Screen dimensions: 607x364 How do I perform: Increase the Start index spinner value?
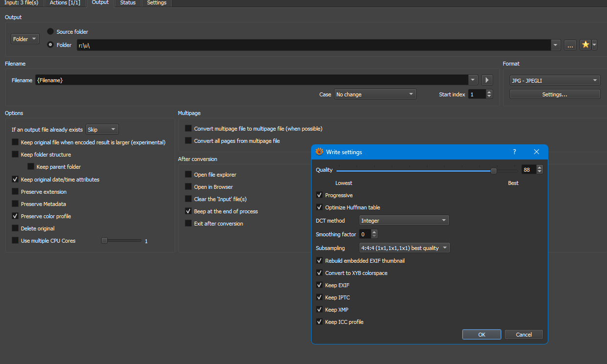pos(489,92)
